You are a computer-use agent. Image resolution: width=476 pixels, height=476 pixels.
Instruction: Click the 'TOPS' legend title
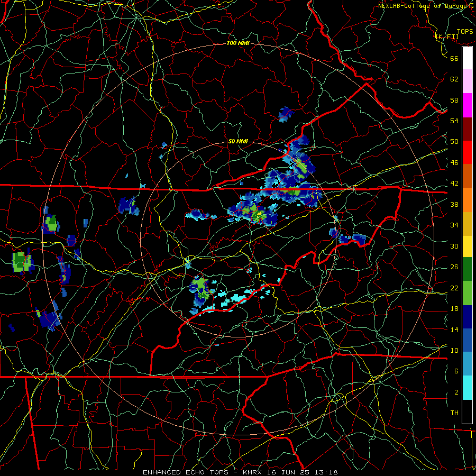[465, 32]
